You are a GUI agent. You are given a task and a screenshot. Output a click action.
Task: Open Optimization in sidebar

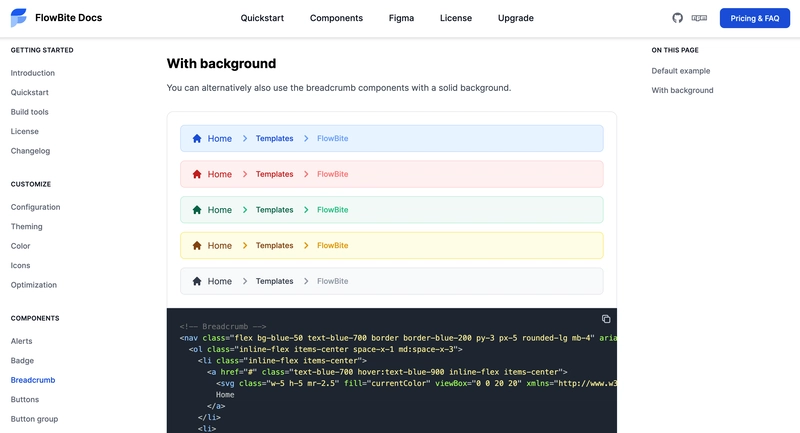coord(34,285)
